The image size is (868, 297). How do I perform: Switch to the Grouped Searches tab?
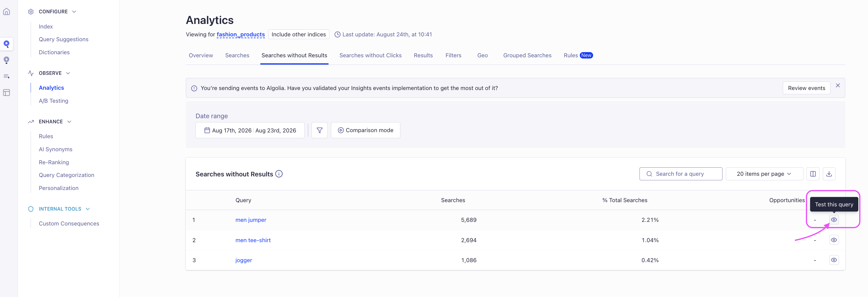coord(527,55)
